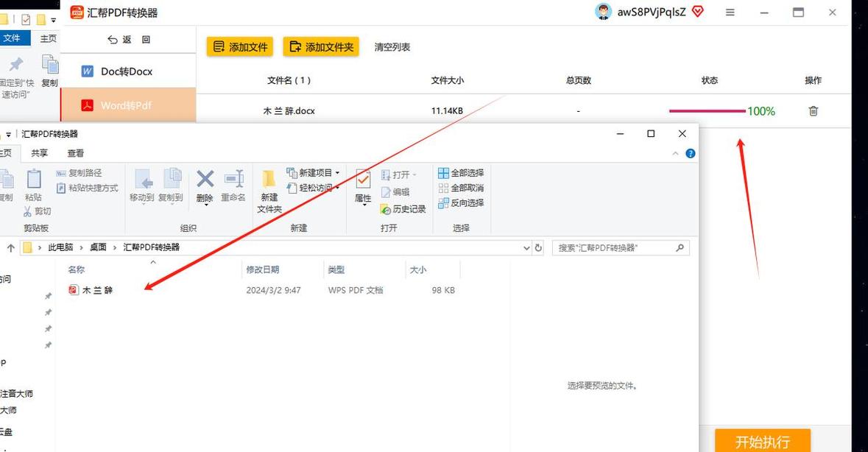Click the username awS8PVjPqlsZ
The image size is (868, 452).
[652, 12]
